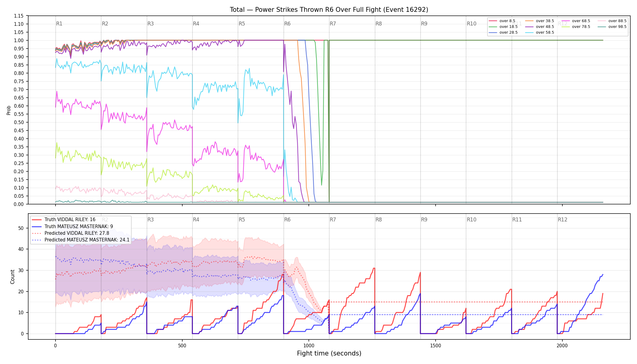Click 'Predicted MATEUSZ MASTERNAK: 24.1' legend entry
Image resolution: width=637 pixels, height=364 pixels.
pos(81,240)
